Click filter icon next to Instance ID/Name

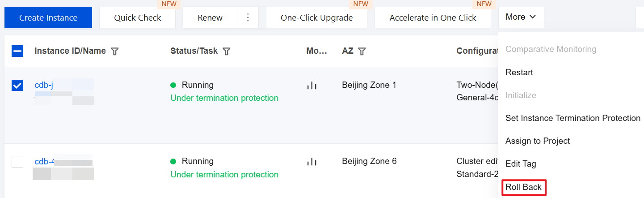[115, 52]
